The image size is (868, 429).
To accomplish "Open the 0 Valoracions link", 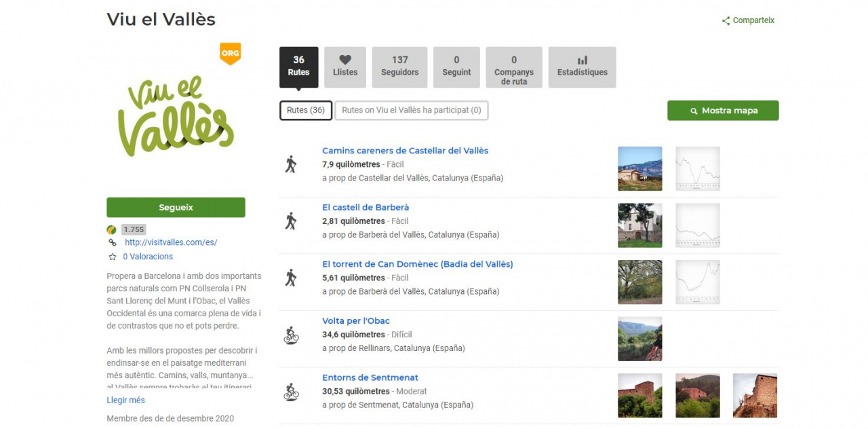I will click(x=148, y=257).
